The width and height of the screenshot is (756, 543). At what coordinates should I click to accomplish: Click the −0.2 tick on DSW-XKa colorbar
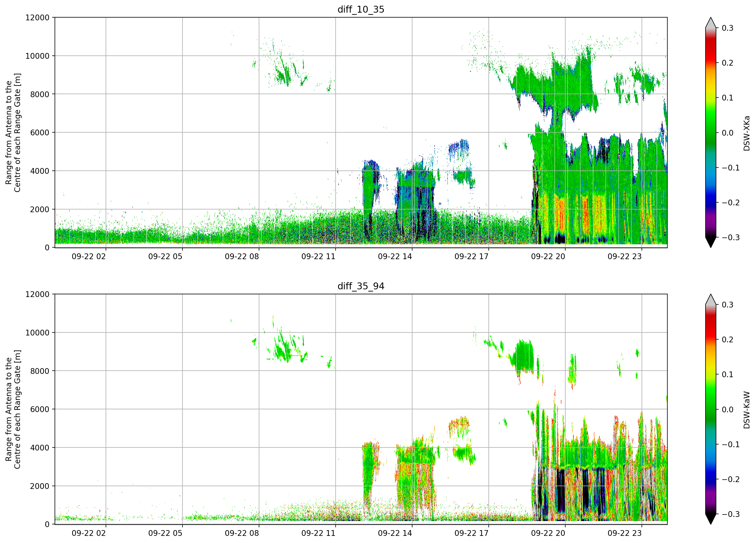tap(730, 202)
